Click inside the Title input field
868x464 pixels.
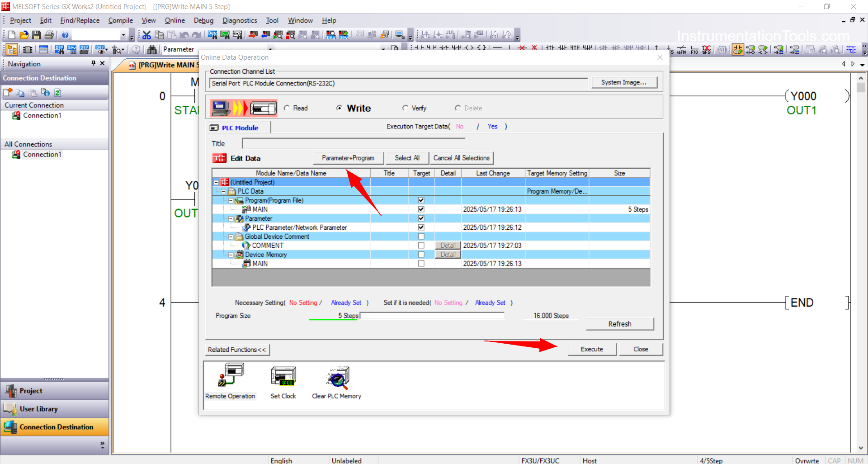pos(354,144)
